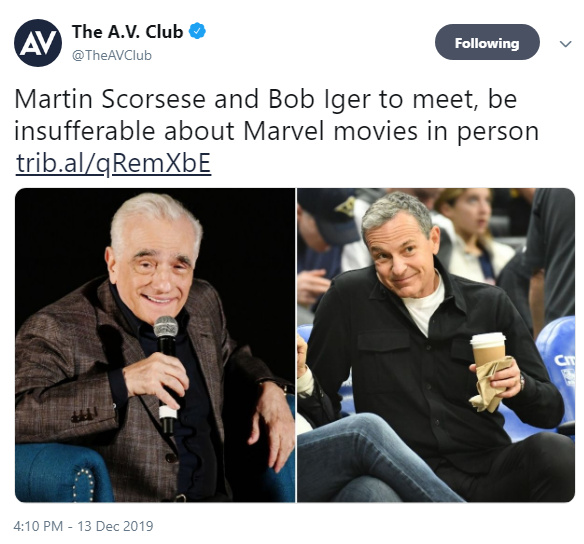
Task: Click the blue verified badge icon
Action: (x=197, y=31)
